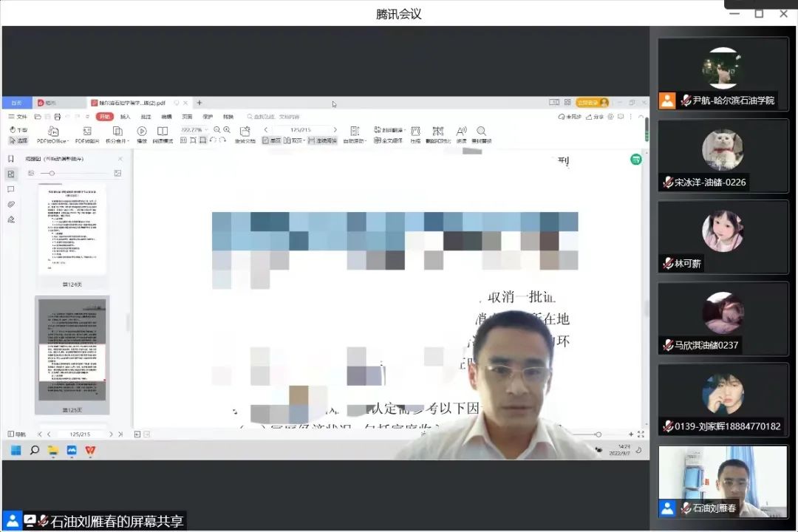Image resolution: width=798 pixels, height=532 pixels.
Task: Toggle the navigation pane in status bar
Action: (16, 434)
